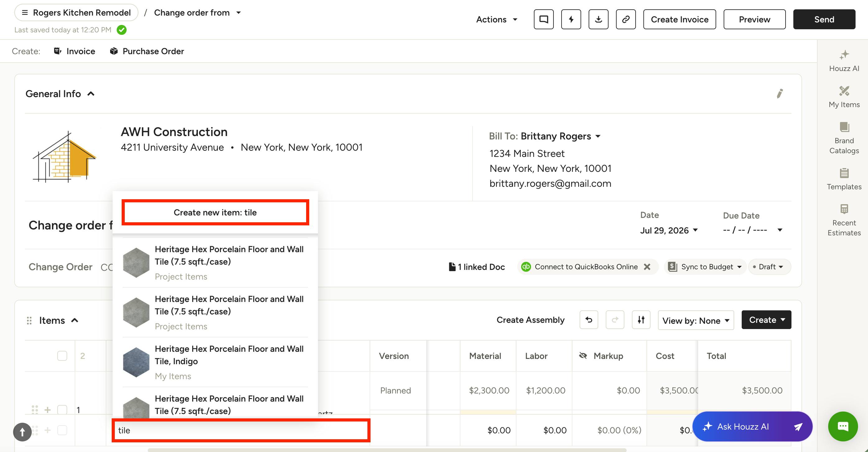Screen dimensions: 868x452
Task: Click the item name field containing tile
Action: tap(241, 430)
